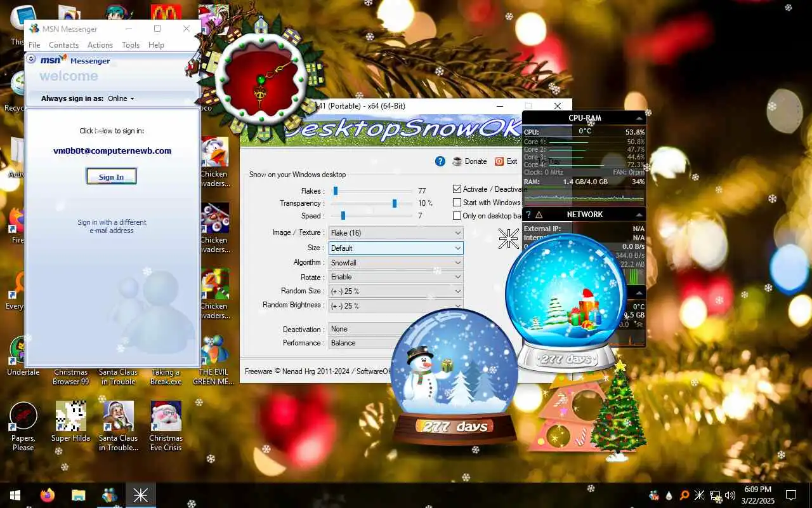This screenshot has width=812, height=508.
Task: Click the red Exit icon in DesktopSnowOK
Action: pos(499,161)
